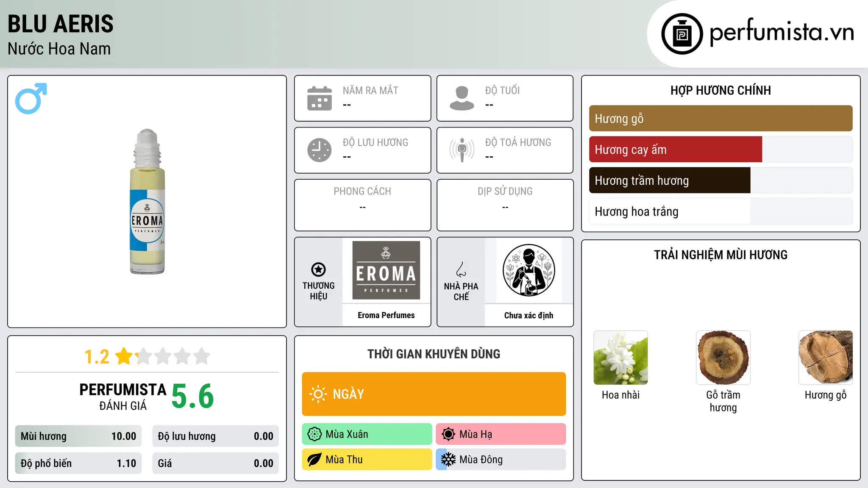Click the Hương hoa trắng accord bar
Screen dimensions: 868x488
click(721, 211)
